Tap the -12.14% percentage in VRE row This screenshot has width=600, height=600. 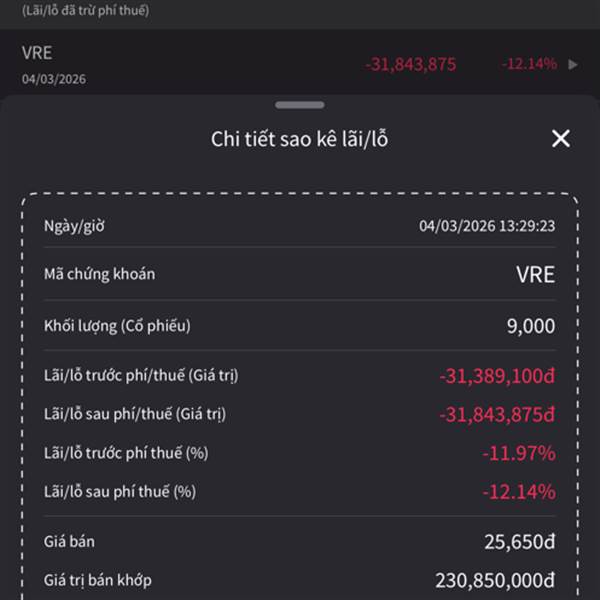click(530, 64)
